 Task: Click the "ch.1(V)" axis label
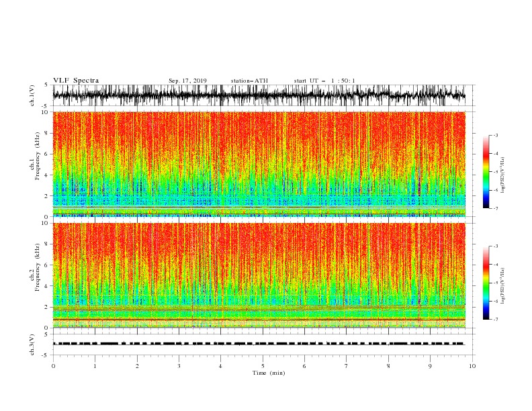coord(32,95)
